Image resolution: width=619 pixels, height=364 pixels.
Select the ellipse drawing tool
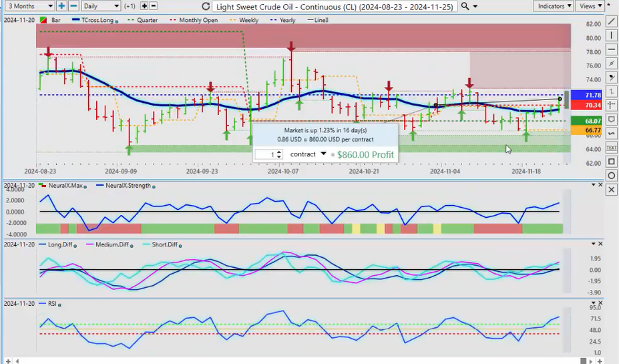point(612,176)
